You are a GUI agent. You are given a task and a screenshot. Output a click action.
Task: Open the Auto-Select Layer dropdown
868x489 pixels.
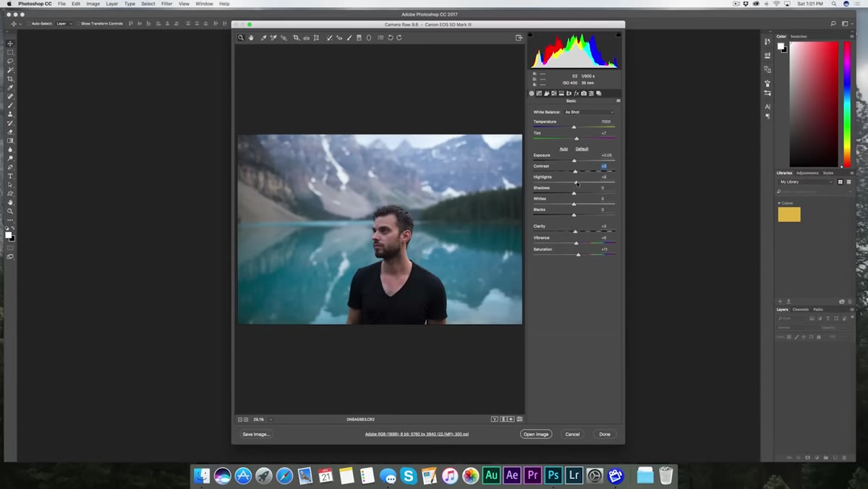(x=62, y=24)
